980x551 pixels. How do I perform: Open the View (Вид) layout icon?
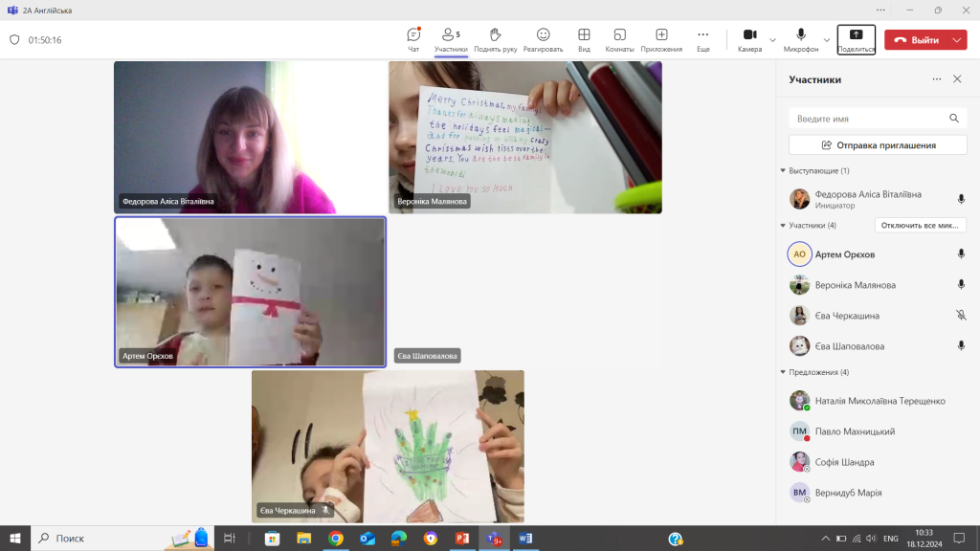pos(584,35)
